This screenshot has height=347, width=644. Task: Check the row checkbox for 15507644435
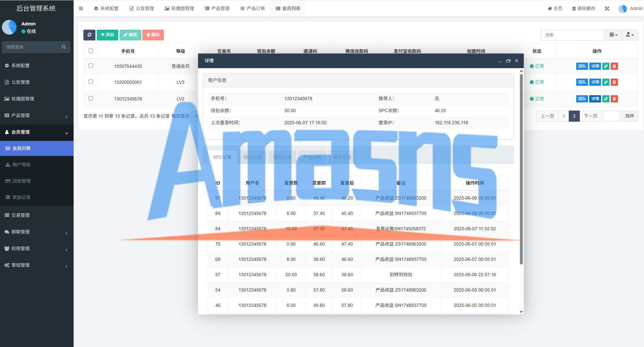coord(91,66)
